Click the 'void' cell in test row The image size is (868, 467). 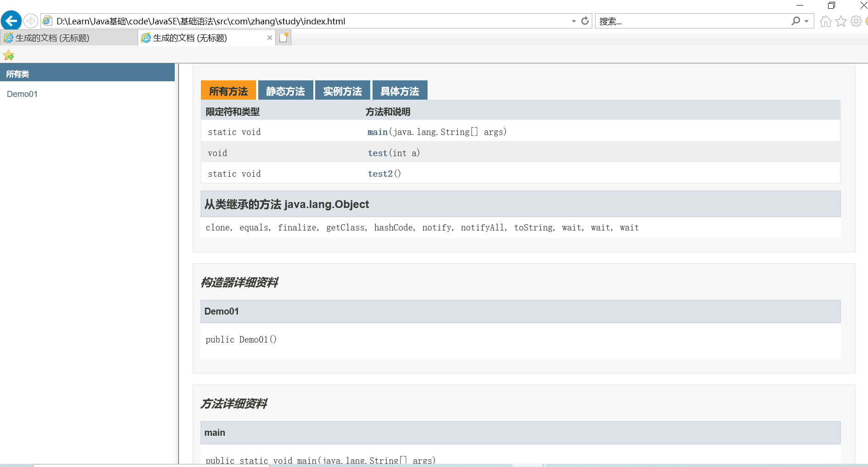[217, 153]
